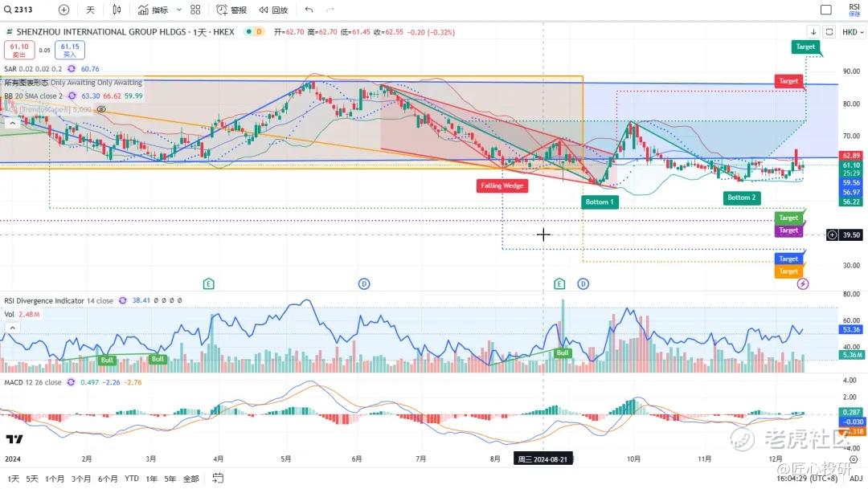
Task: Click the 61.10 卖出 sell button
Action: (19, 50)
